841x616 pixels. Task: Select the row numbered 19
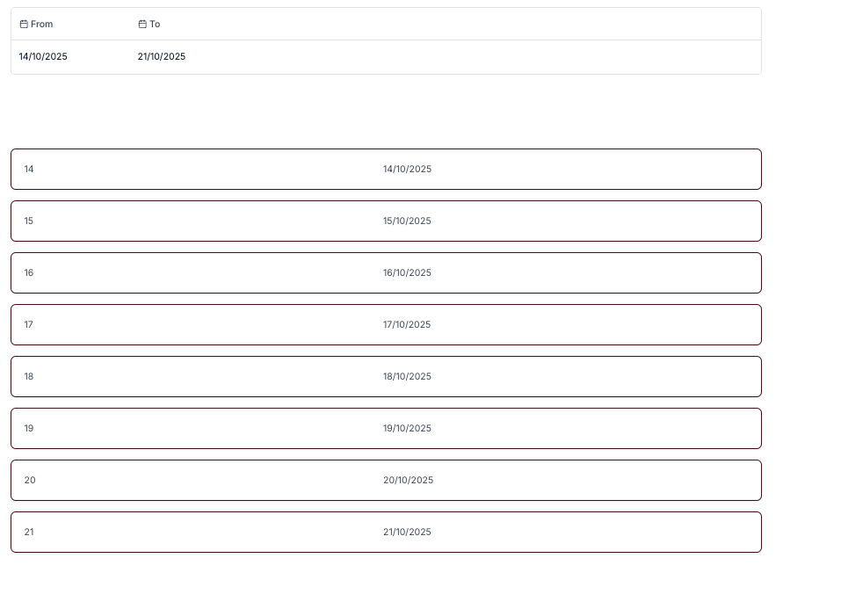coord(29,429)
